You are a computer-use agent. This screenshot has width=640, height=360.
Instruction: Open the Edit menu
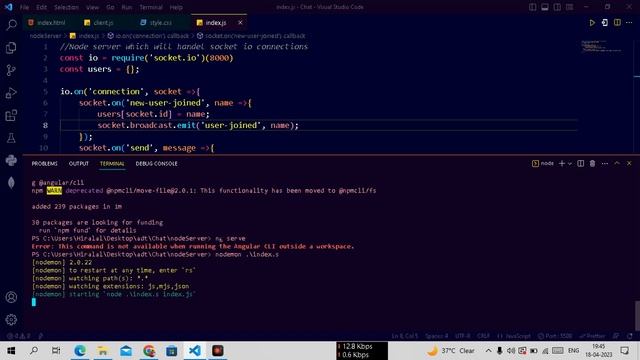coord(41,7)
